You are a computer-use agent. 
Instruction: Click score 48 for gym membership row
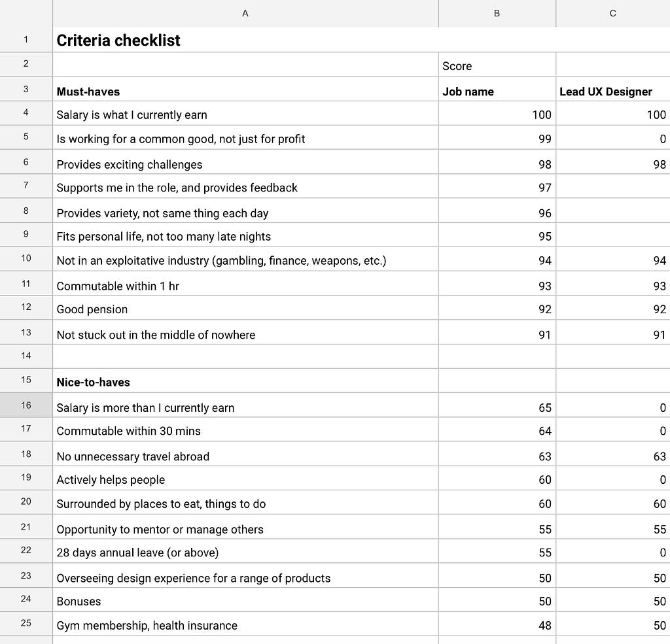pos(497,624)
